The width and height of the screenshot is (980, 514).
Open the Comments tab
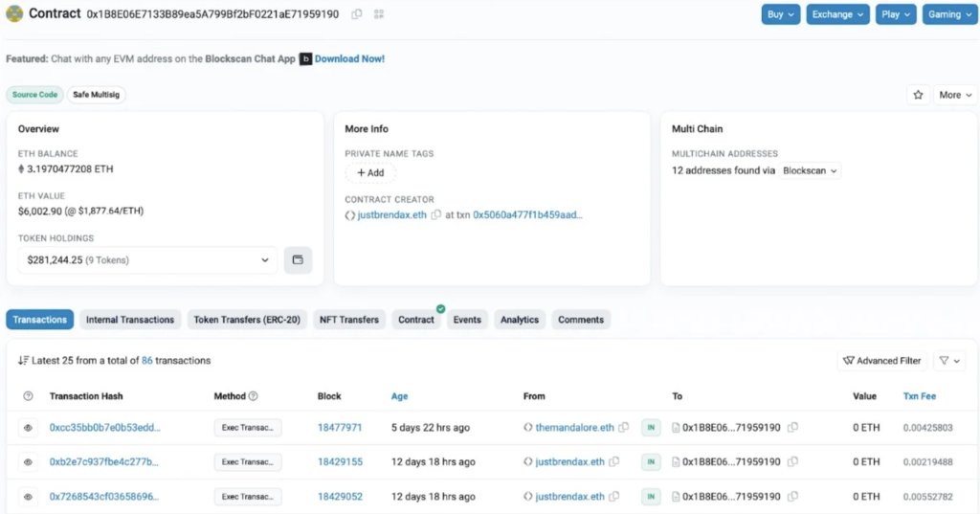coord(581,320)
